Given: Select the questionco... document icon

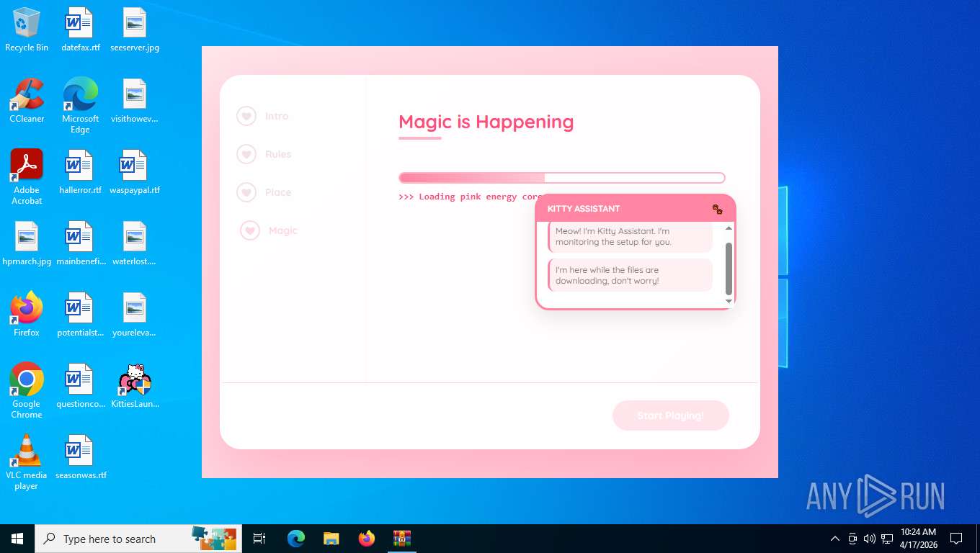Looking at the screenshot, I should tap(80, 386).
